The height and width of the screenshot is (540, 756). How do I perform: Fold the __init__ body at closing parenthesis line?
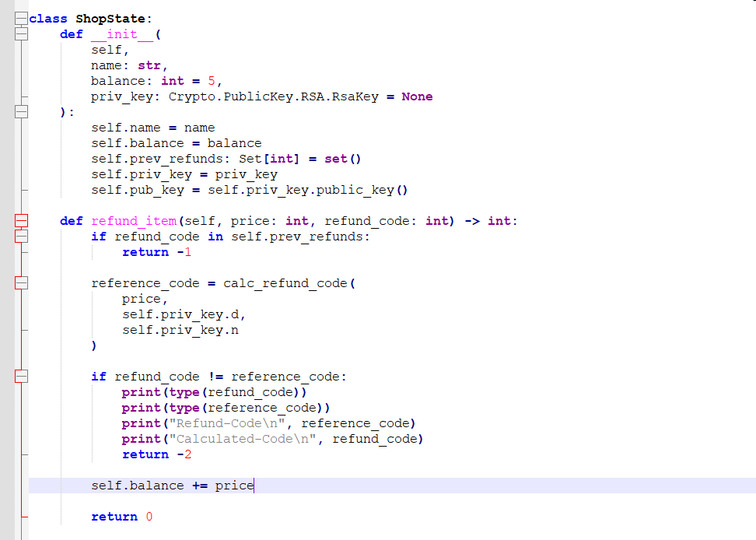click(x=22, y=112)
